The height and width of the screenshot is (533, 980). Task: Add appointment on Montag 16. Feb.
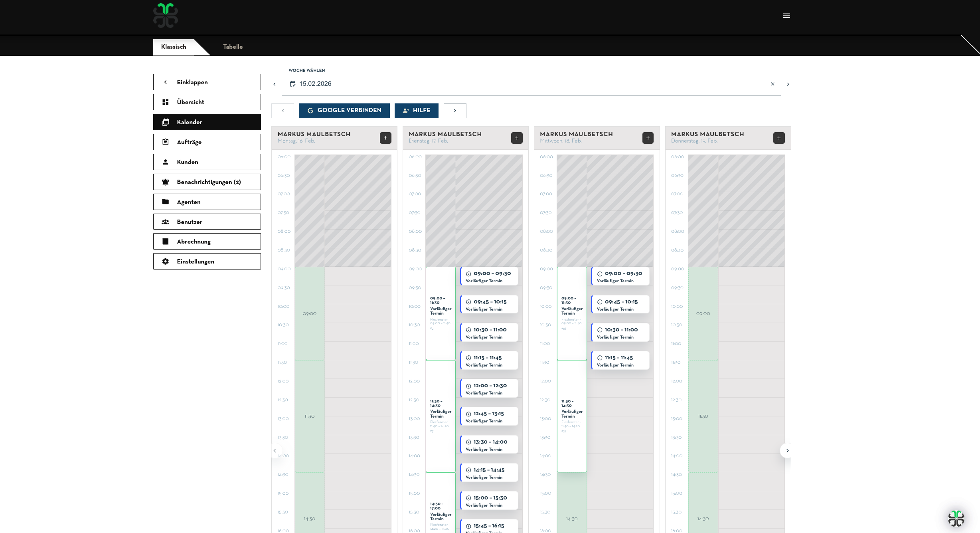[385, 138]
